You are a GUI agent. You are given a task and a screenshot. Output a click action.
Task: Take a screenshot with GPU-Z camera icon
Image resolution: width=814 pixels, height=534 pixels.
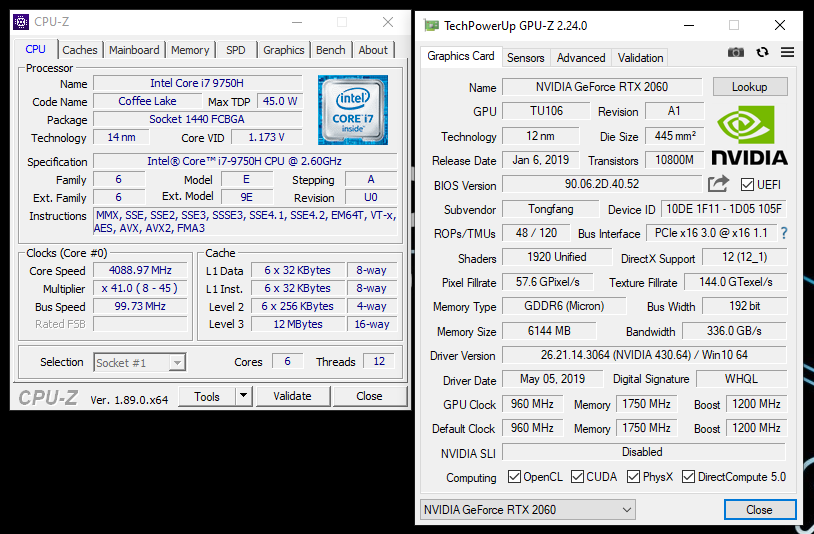pyautogui.click(x=736, y=53)
